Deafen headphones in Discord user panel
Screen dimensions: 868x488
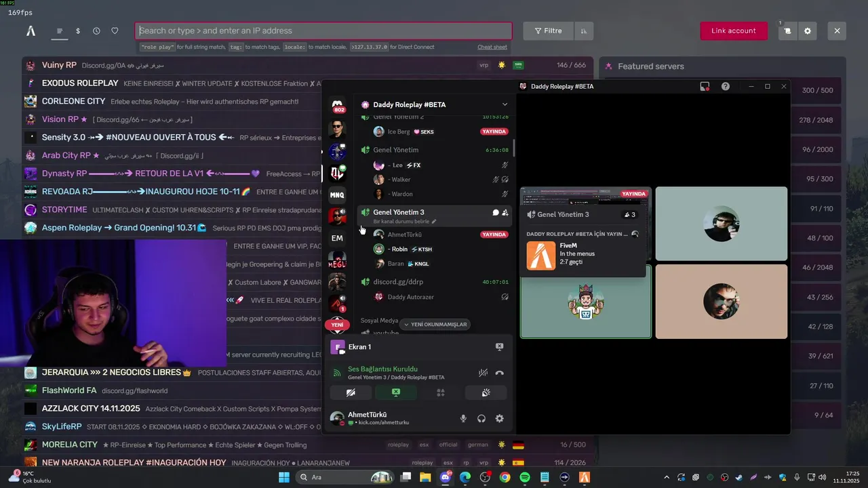tap(481, 418)
